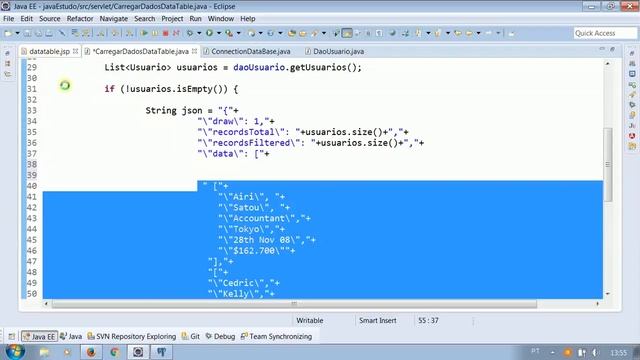Close the datatable.jsp tab

pos(76,51)
